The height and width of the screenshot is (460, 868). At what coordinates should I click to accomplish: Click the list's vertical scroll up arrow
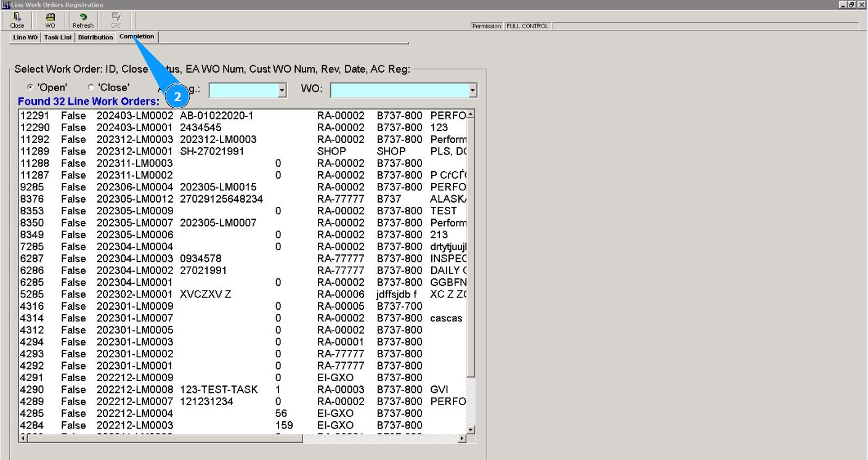(471, 115)
